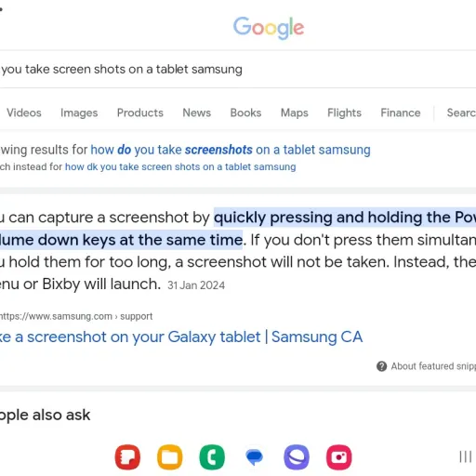Open the red Samsung Notes app icon
Image resolution: width=476 pixels, height=476 pixels.
click(127, 457)
